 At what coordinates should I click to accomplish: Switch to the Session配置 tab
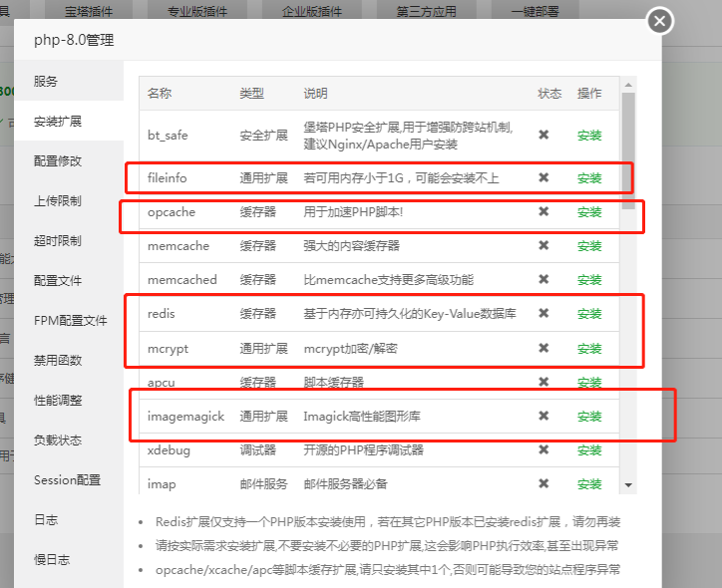tap(69, 480)
